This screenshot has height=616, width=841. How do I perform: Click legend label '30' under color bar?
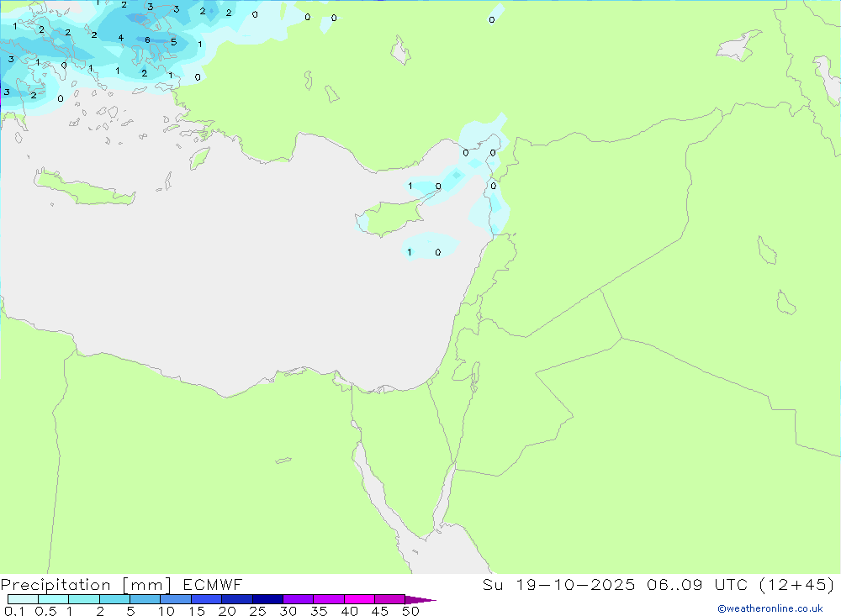click(288, 611)
